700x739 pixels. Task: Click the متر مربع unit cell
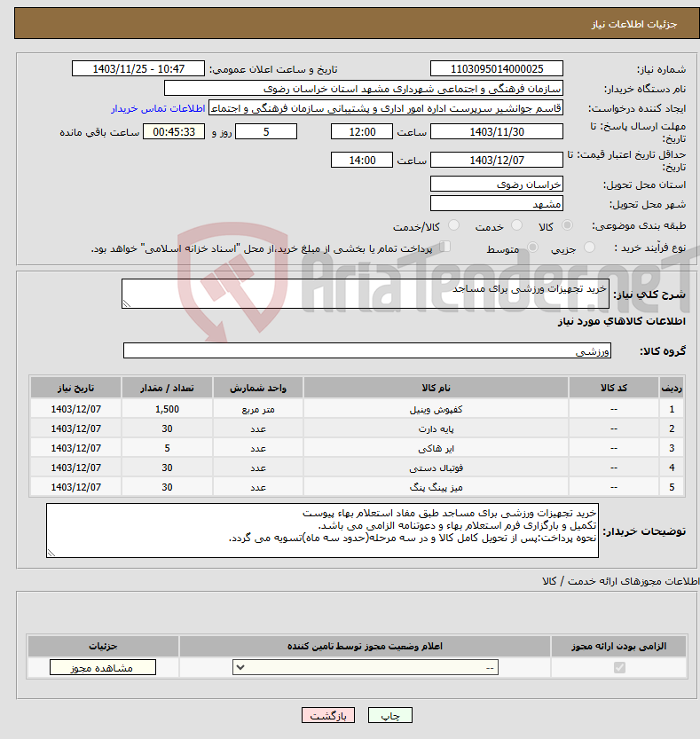pyautogui.click(x=258, y=409)
